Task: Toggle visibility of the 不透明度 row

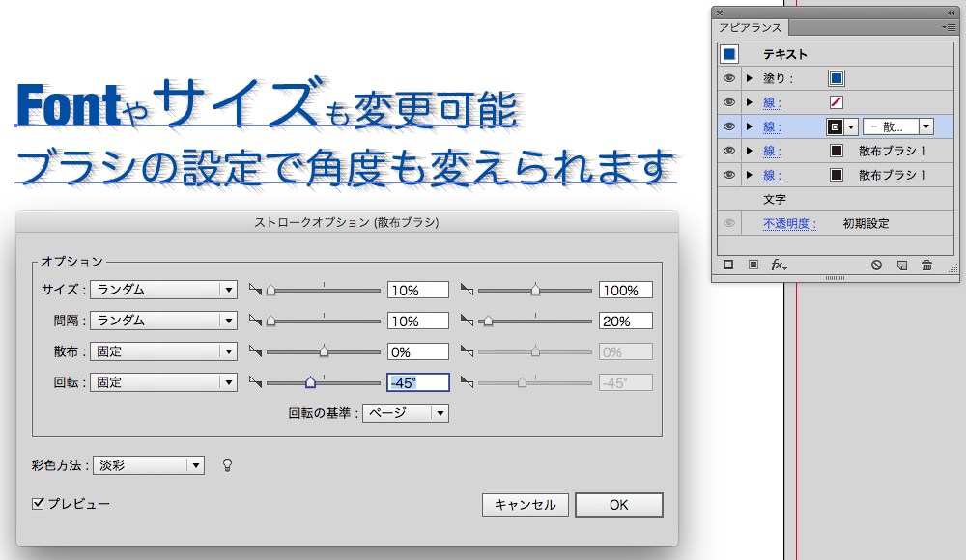Action: click(x=729, y=223)
